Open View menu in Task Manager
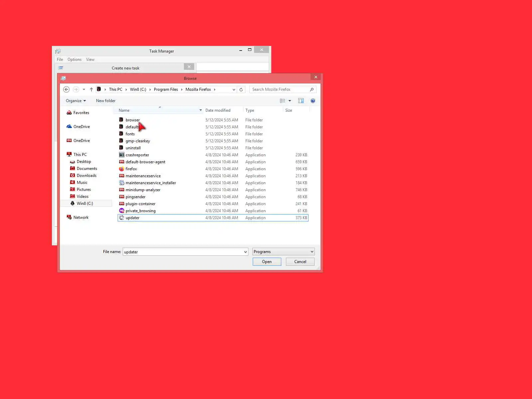This screenshot has width=532, height=399. pyautogui.click(x=90, y=60)
